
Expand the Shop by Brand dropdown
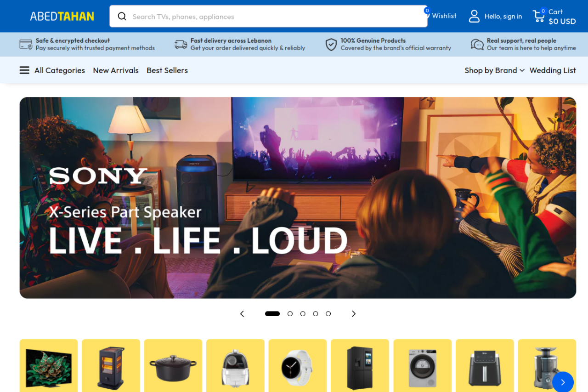click(x=494, y=70)
